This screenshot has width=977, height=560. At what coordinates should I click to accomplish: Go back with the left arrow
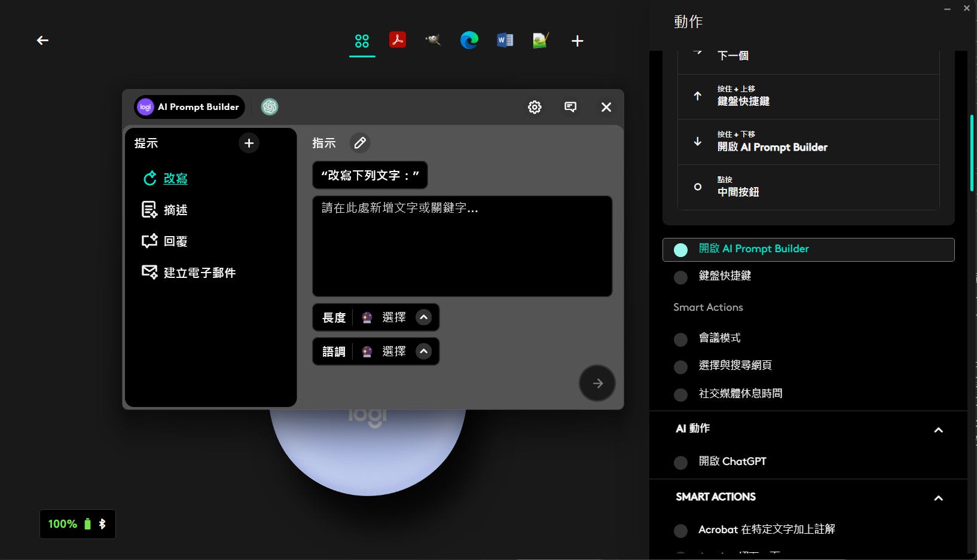pyautogui.click(x=42, y=40)
